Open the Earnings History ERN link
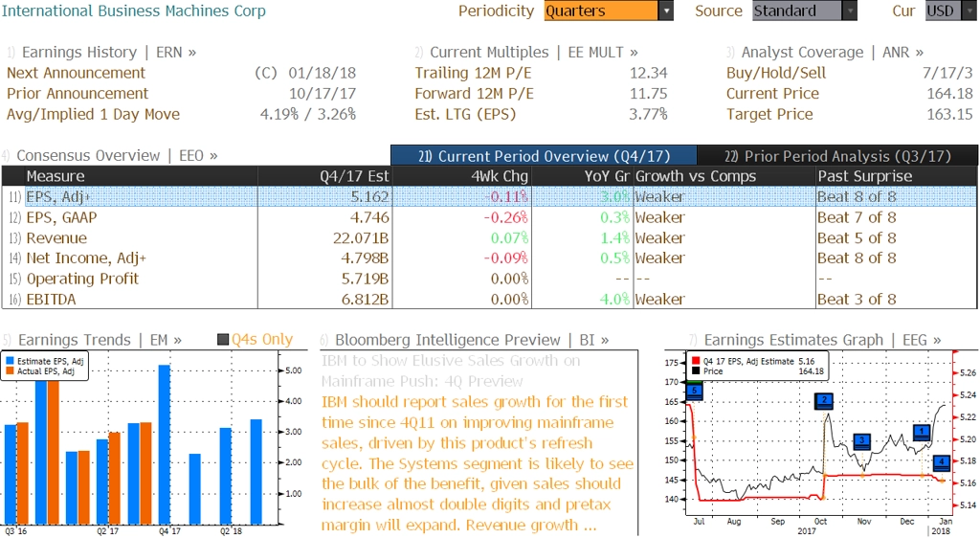The width and height of the screenshot is (980, 538). coord(109,53)
